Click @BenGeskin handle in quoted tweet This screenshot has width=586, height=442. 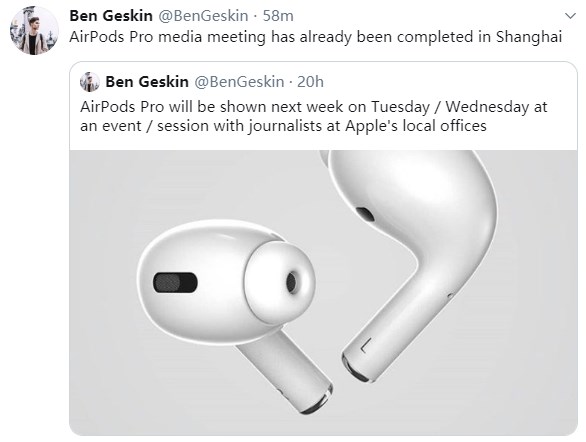(239, 82)
